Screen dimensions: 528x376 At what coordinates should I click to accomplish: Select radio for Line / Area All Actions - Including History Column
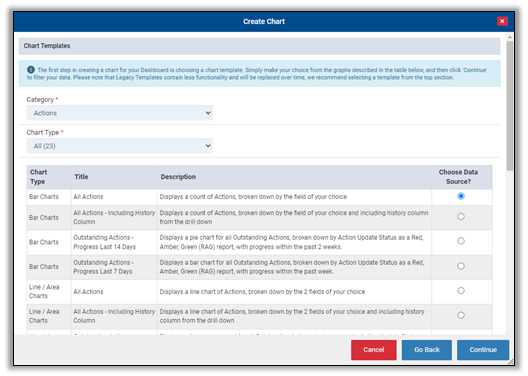(461, 315)
